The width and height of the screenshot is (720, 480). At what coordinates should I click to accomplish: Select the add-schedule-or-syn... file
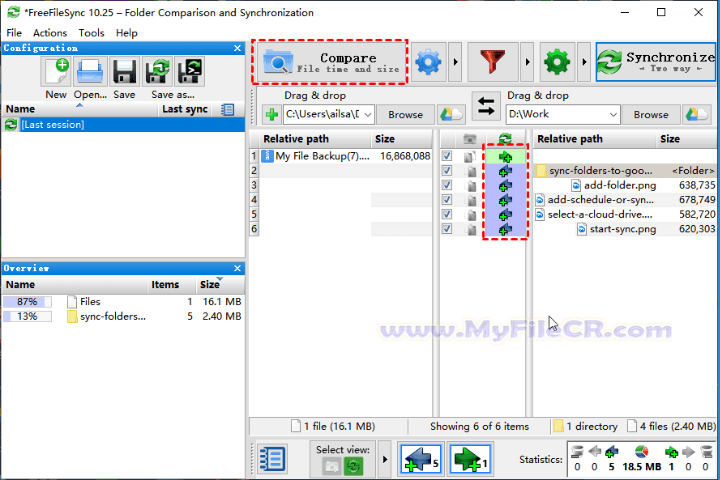tap(625, 200)
